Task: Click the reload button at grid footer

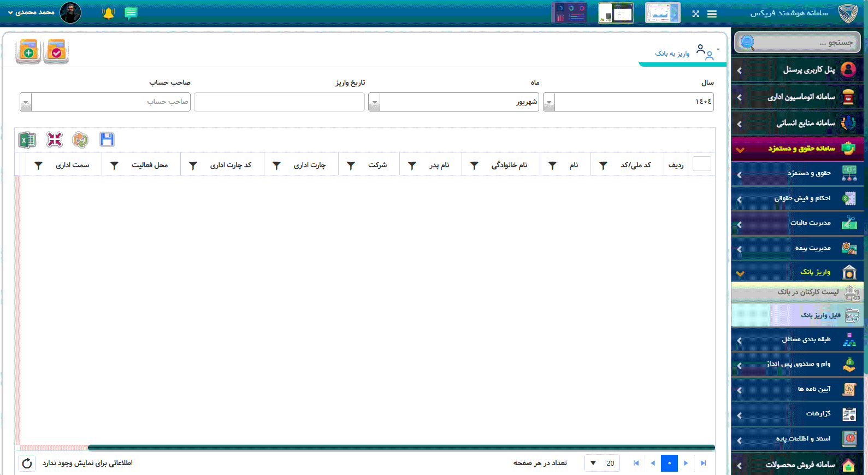Action: click(x=27, y=464)
